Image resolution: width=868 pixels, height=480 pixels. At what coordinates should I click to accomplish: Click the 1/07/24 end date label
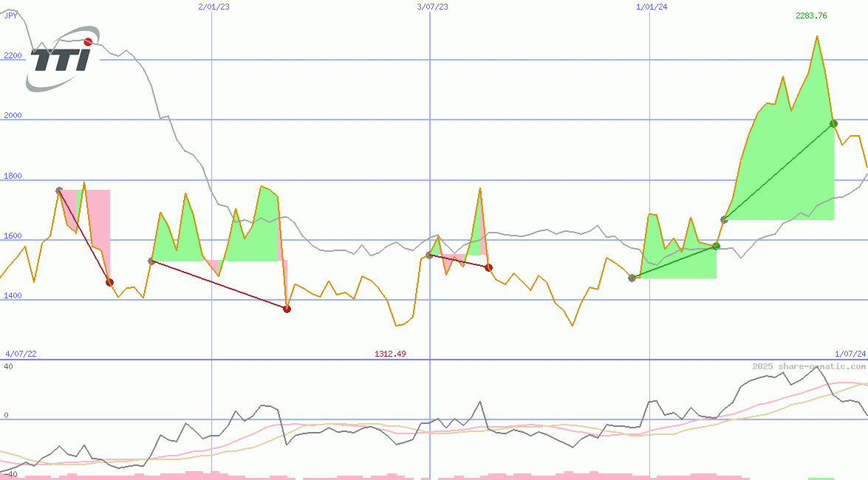click(x=850, y=354)
